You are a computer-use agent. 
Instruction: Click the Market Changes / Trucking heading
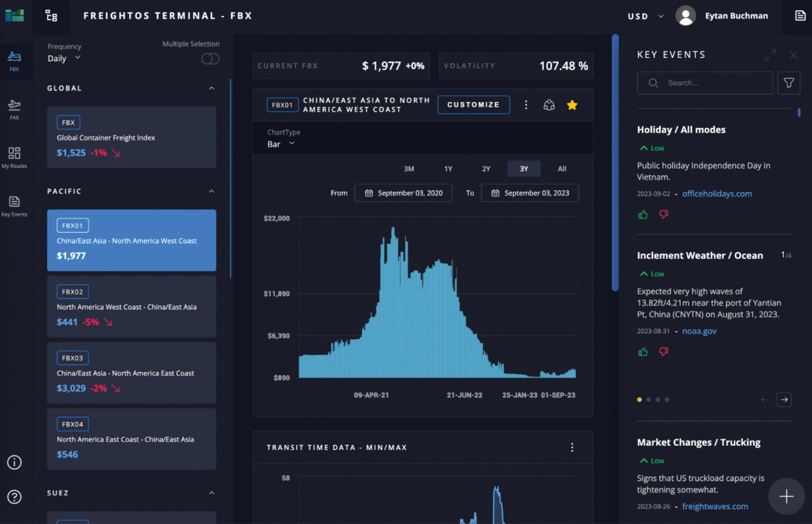[699, 442]
